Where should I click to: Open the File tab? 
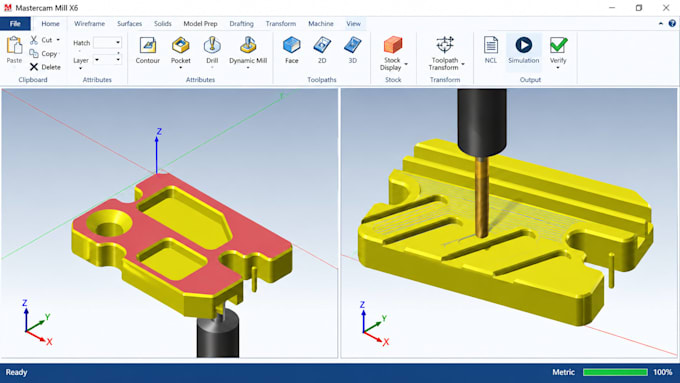point(15,23)
